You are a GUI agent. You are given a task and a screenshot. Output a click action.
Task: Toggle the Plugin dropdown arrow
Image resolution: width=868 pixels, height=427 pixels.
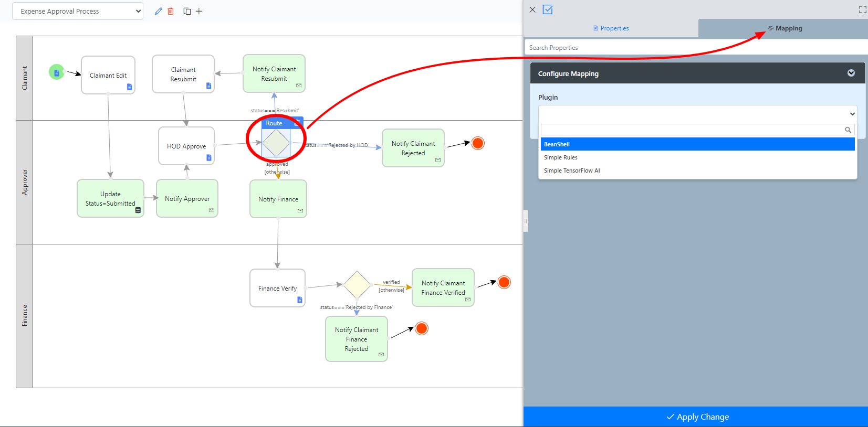(x=852, y=114)
